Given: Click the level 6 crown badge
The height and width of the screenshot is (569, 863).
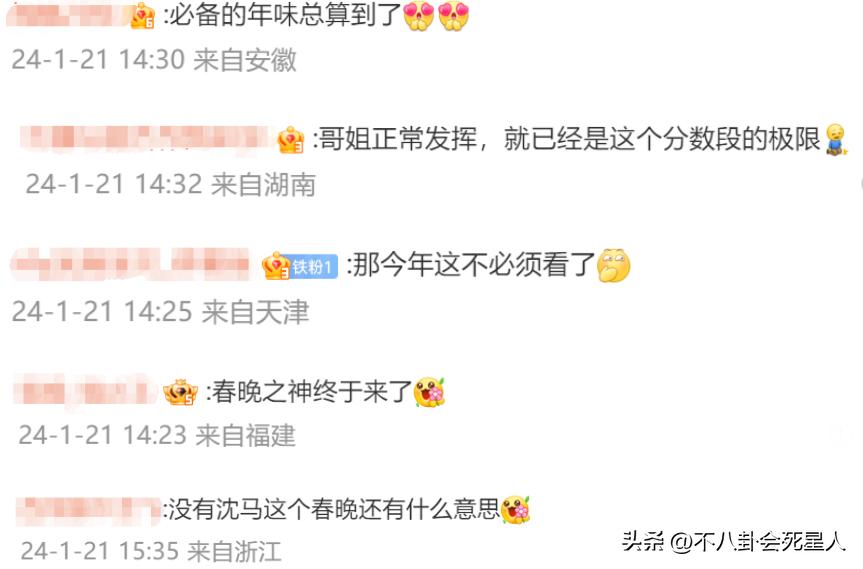Looking at the screenshot, I should pos(143,16).
